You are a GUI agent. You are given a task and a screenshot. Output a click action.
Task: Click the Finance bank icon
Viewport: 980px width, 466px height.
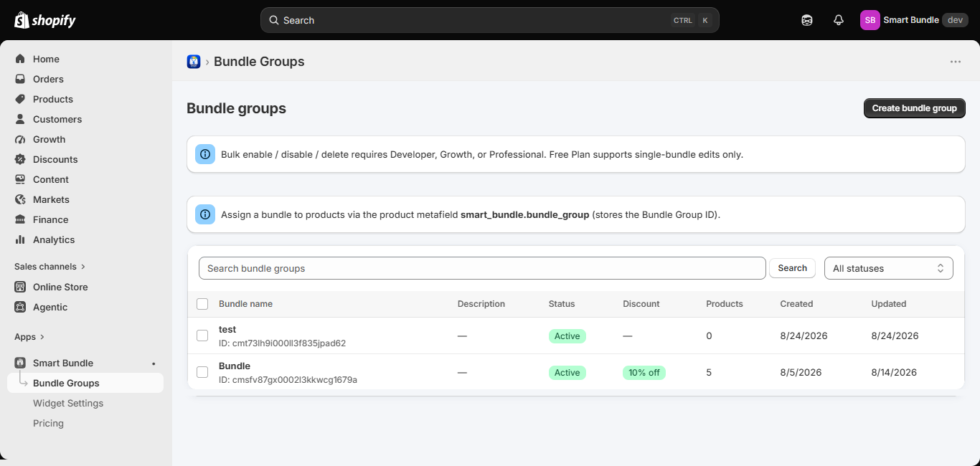20,219
